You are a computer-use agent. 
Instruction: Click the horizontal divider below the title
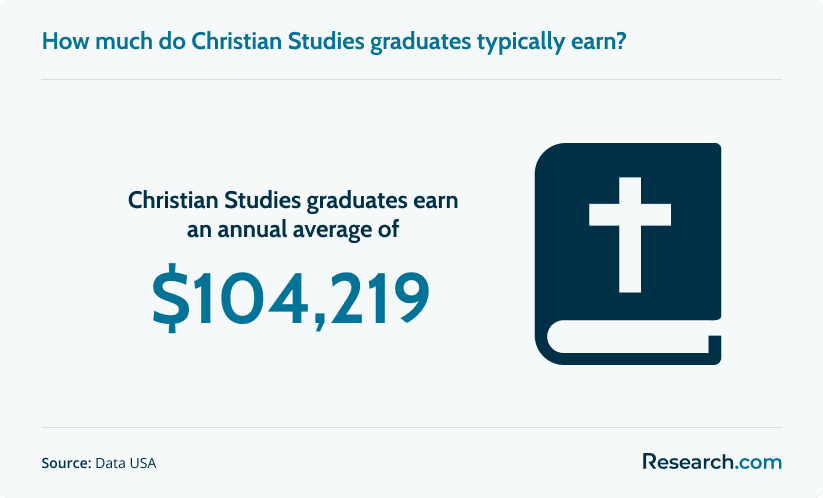coord(412,80)
